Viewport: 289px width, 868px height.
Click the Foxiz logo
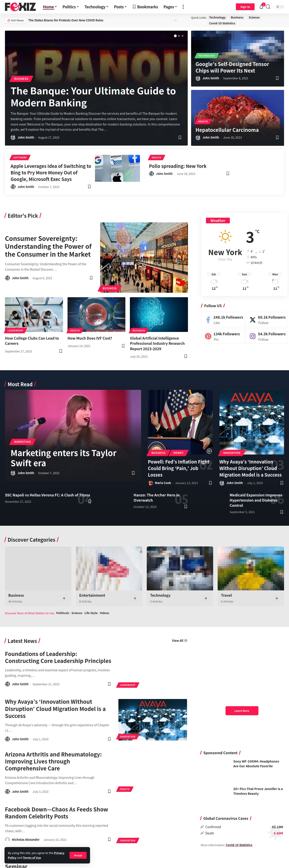click(20, 7)
